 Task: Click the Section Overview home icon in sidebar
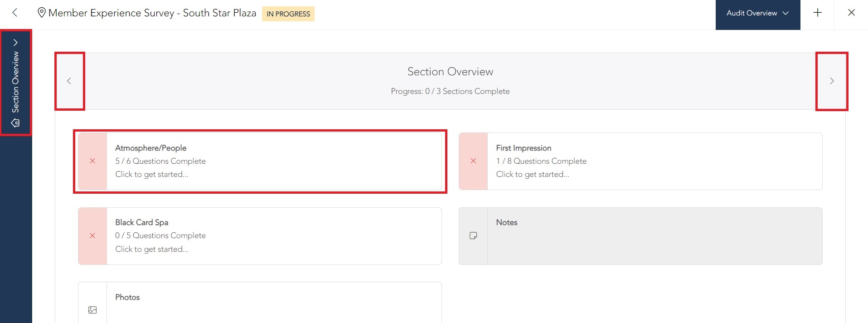coord(15,123)
